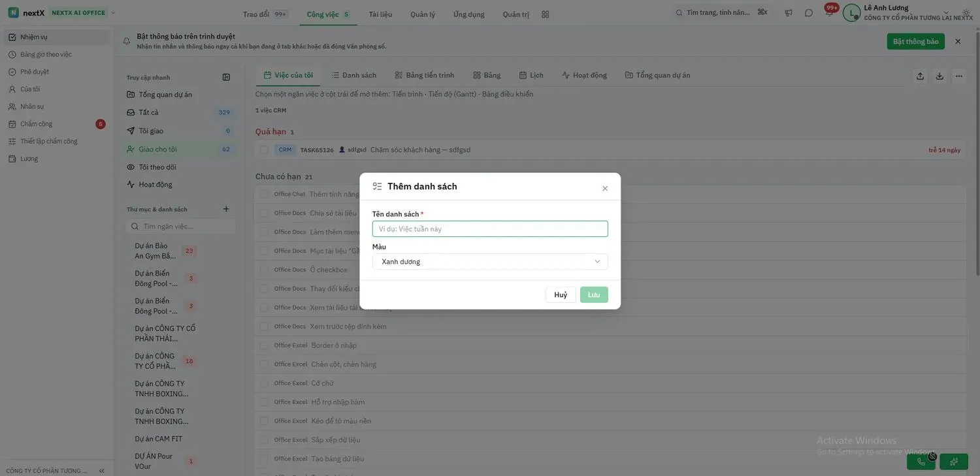Viewport: 980px width, 476px height.
Task: Focus the Tên danh sách input field
Action: (490, 229)
